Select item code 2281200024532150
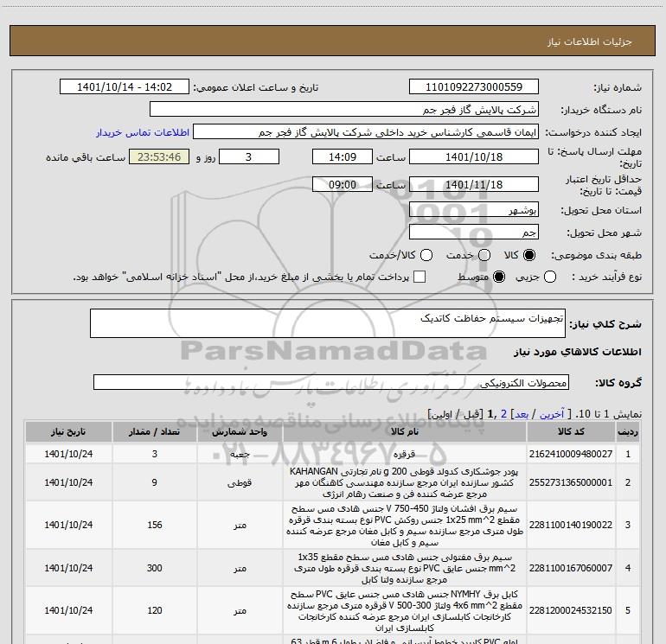The width and height of the screenshot is (666, 644). pyautogui.click(x=571, y=610)
